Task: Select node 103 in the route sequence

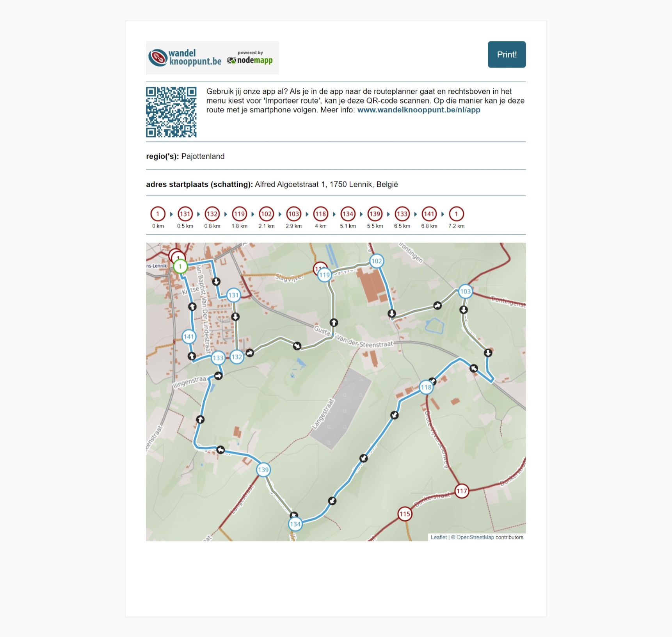Action: click(x=293, y=214)
